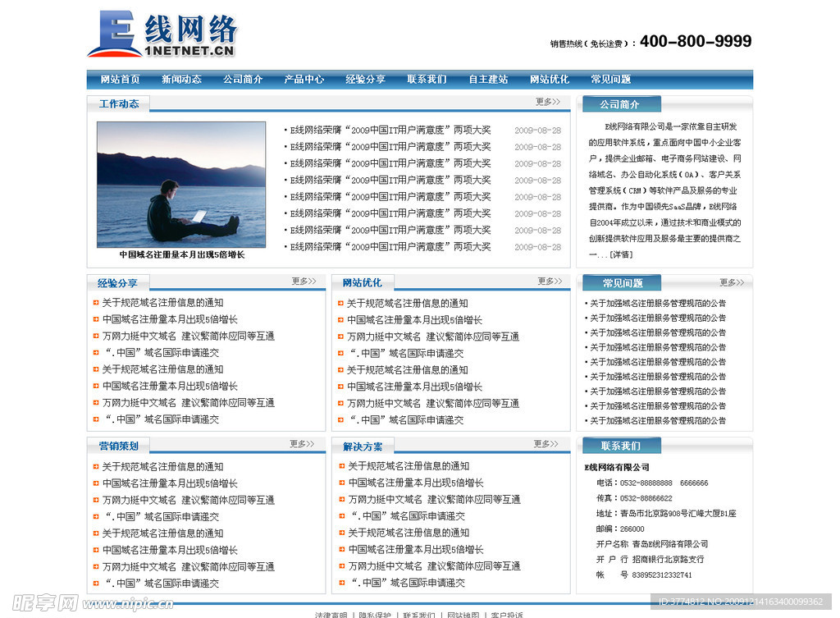Open 自主建站 navigation menu item
The image size is (840, 618).
[487, 80]
